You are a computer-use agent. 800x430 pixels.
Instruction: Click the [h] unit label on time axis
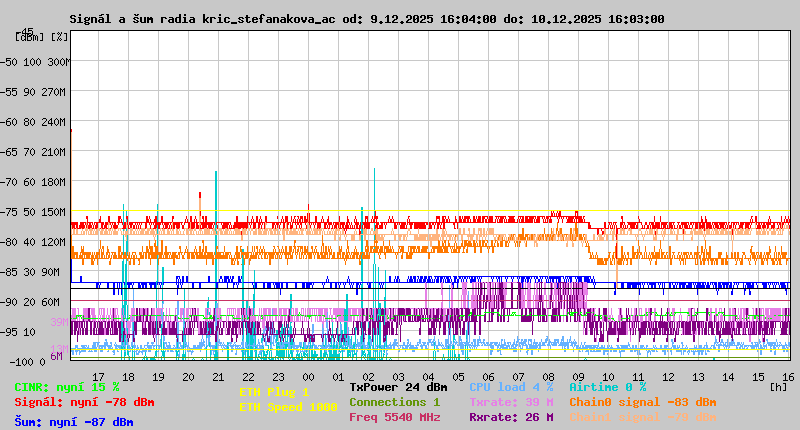(778, 386)
